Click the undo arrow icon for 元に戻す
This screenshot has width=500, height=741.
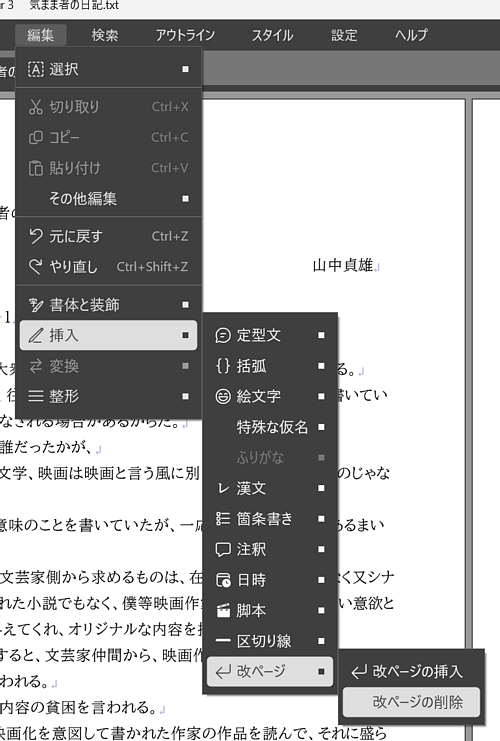[35, 236]
